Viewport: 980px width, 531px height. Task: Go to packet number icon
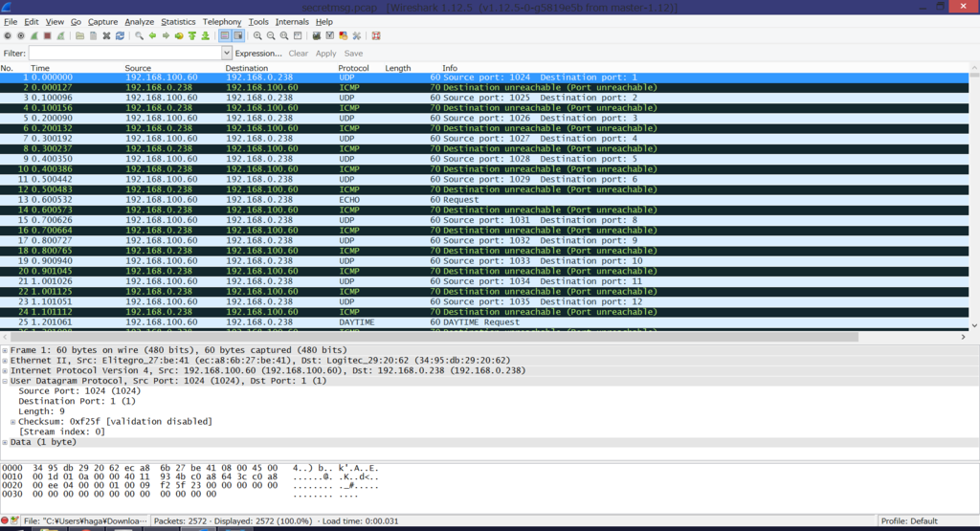[x=179, y=36]
